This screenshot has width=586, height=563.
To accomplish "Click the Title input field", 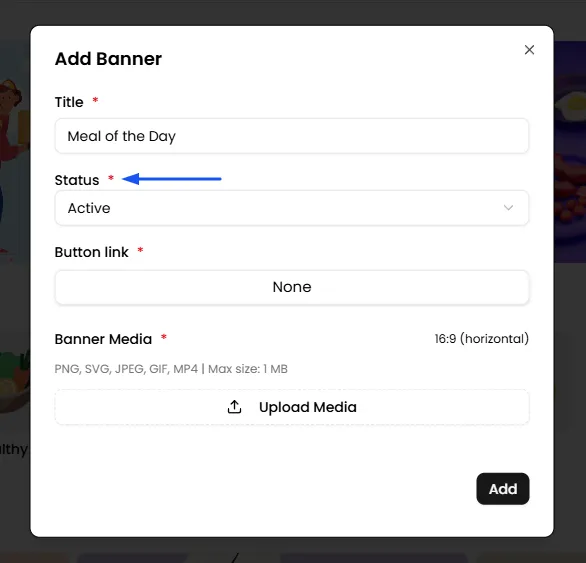I will pos(292,136).
